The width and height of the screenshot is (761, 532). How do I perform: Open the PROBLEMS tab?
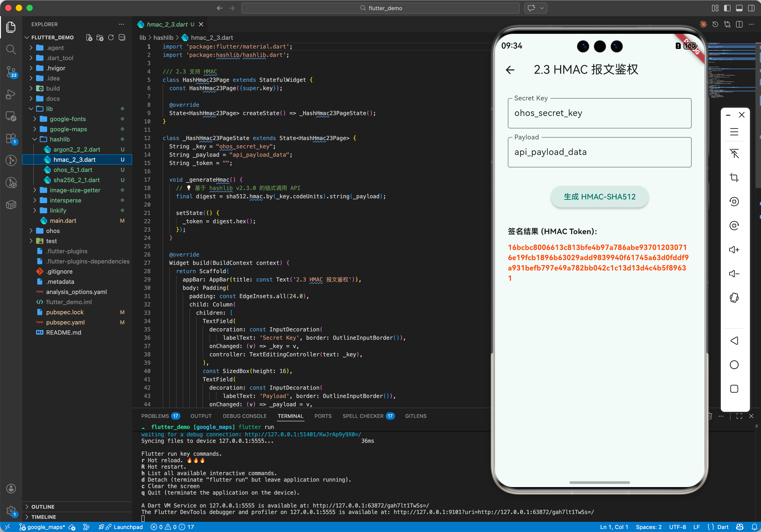click(155, 416)
